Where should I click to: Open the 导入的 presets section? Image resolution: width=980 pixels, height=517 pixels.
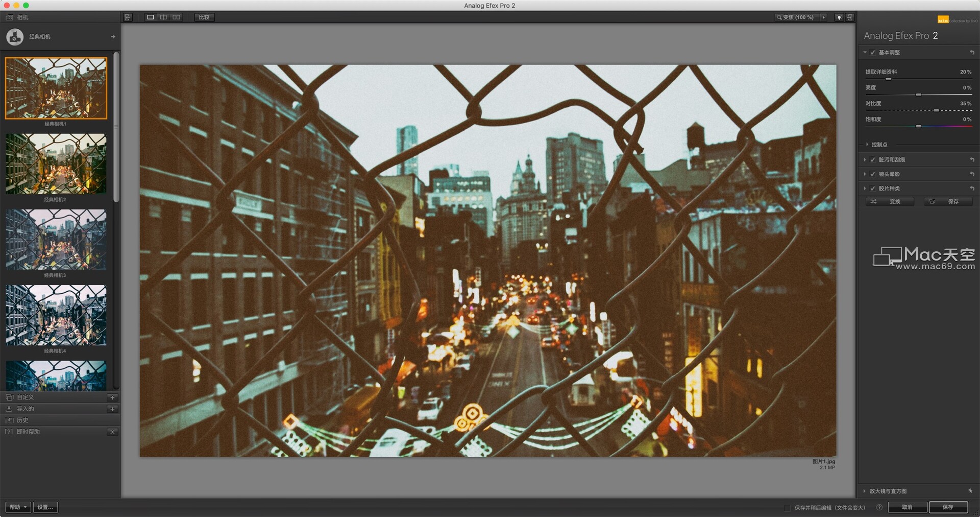tap(60, 409)
